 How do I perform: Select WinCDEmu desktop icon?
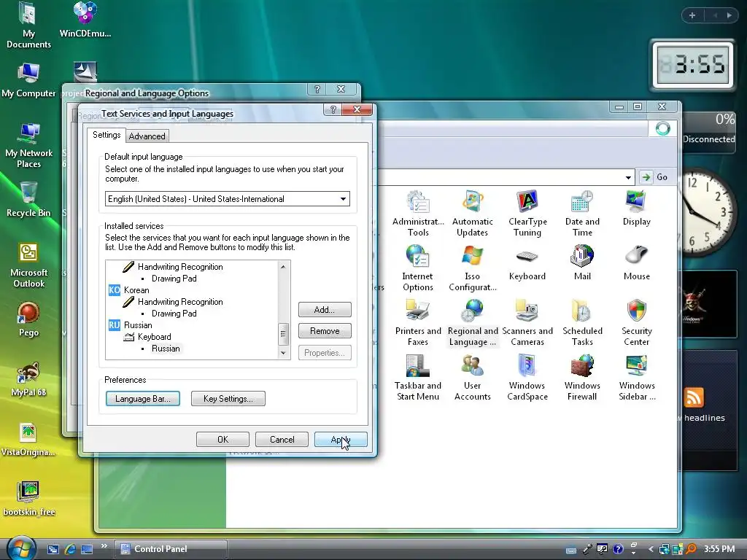point(85,20)
